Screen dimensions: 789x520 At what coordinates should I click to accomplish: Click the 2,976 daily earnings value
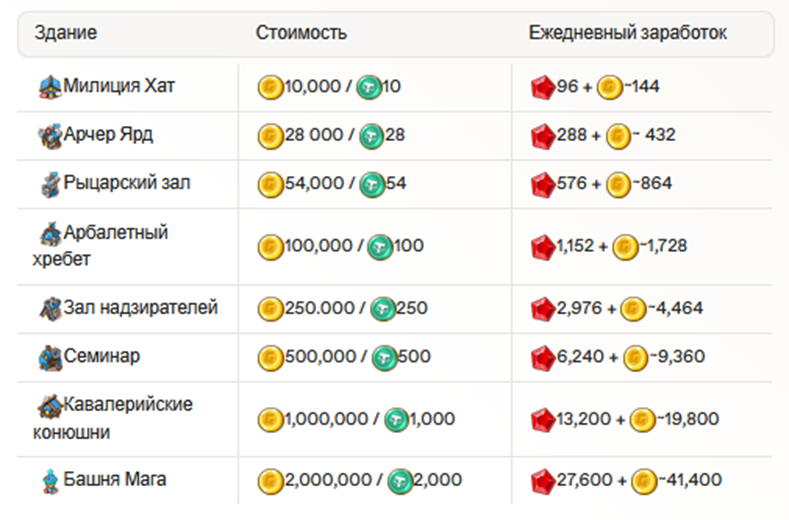point(579,309)
